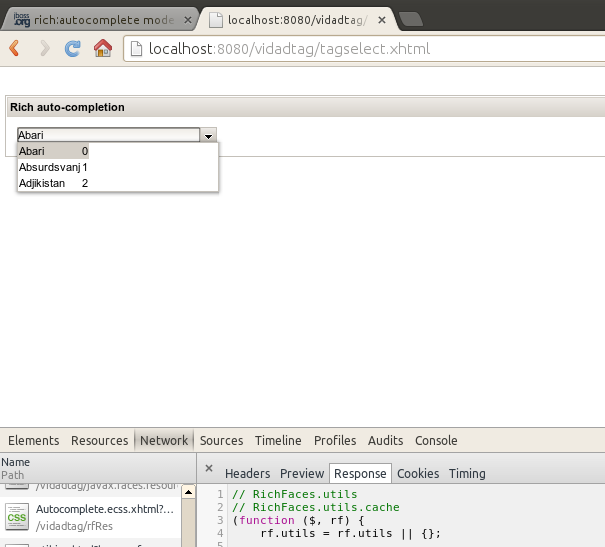Show the Response tab of the request
Image resolution: width=605 pixels, height=547 pixels.
[x=360, y=473]
